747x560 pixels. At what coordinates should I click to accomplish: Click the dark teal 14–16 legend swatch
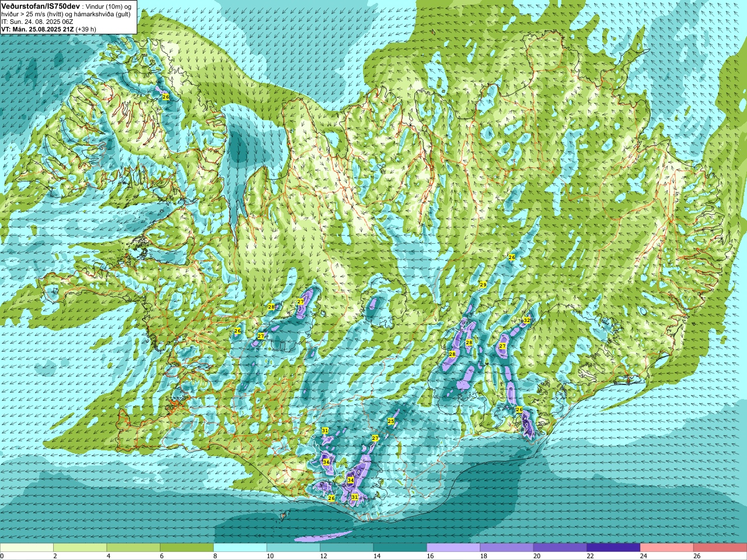pos(400,548)
